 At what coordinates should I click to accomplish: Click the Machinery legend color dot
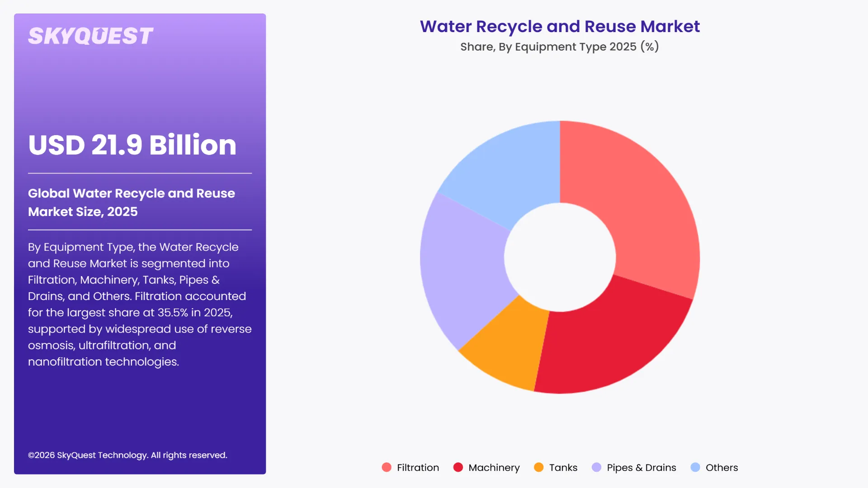[x=458, y=467]
